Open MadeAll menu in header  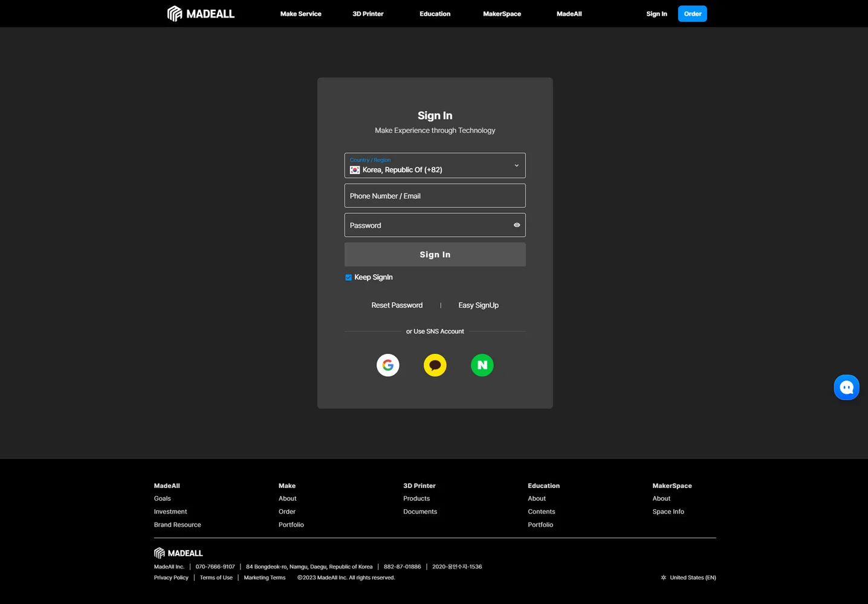click(x=569, y=13)
